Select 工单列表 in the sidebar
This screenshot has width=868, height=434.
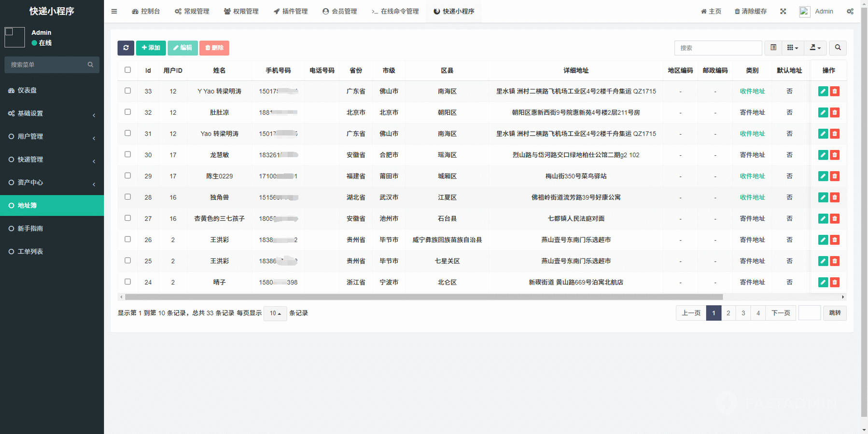point(30,252)
